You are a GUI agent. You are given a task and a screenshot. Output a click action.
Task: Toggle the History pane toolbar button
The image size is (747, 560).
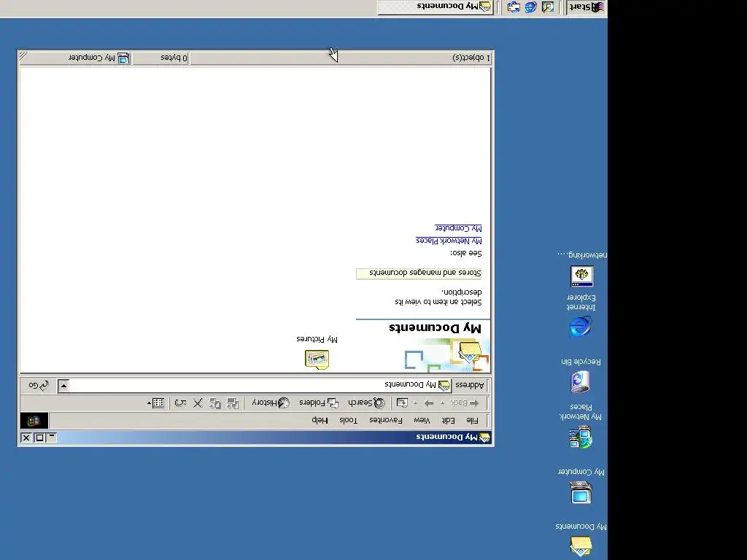coord(271,402)
